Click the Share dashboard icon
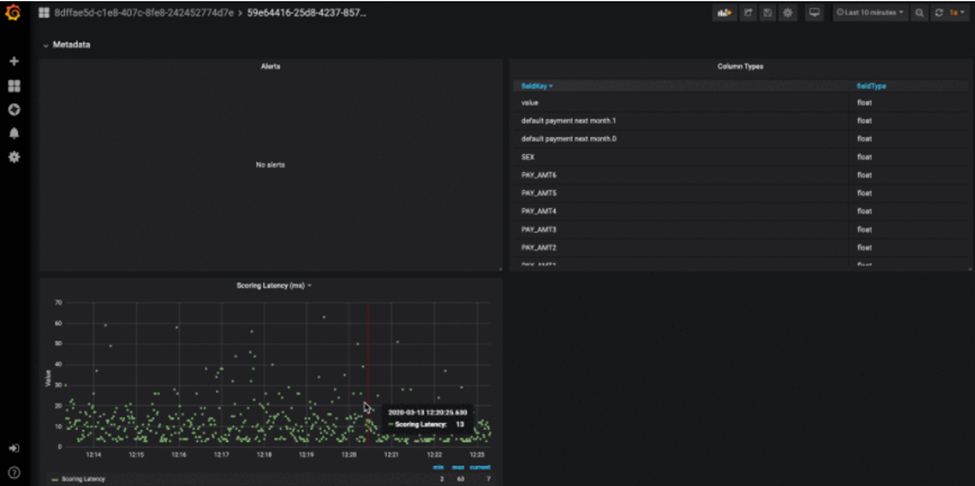 [x=747, y=13]
